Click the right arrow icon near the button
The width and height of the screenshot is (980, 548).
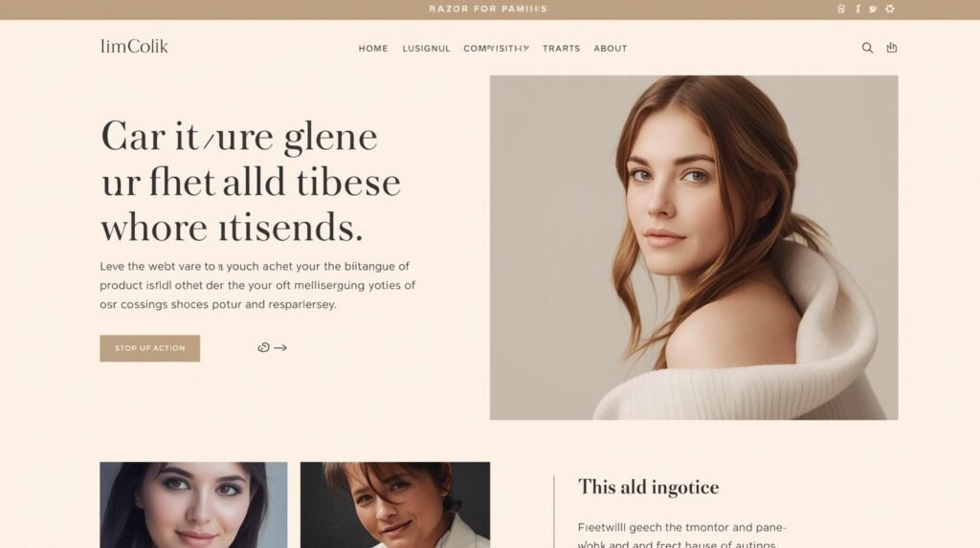(x=280, y=347)
